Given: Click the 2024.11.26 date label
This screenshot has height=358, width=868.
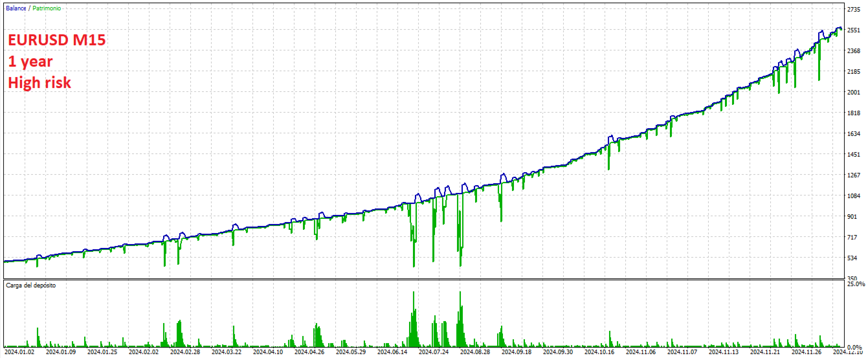Looking at the screenshot, I should coord(807,353).
